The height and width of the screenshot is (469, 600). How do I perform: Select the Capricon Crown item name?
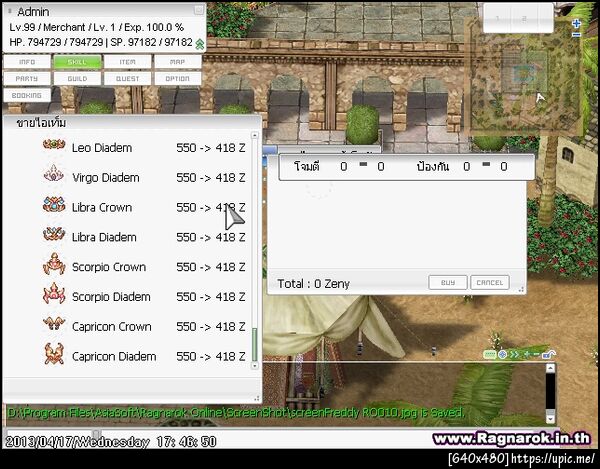pos(112,327)
